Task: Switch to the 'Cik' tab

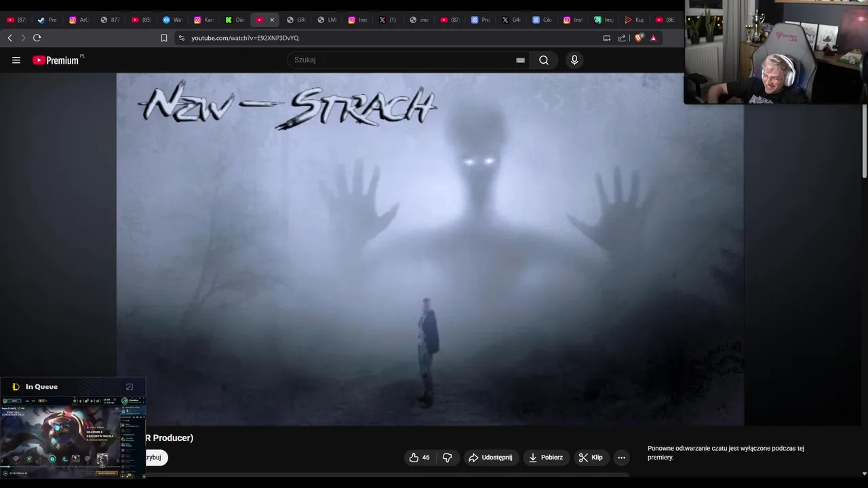Action: pyautogui.click(x=542, y=20)
